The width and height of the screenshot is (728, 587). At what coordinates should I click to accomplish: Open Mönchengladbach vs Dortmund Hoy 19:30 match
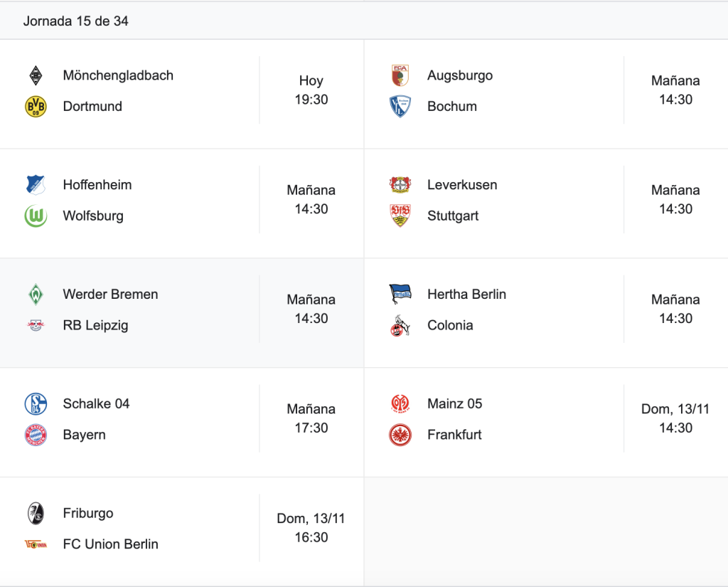click(x=182, y=95)
